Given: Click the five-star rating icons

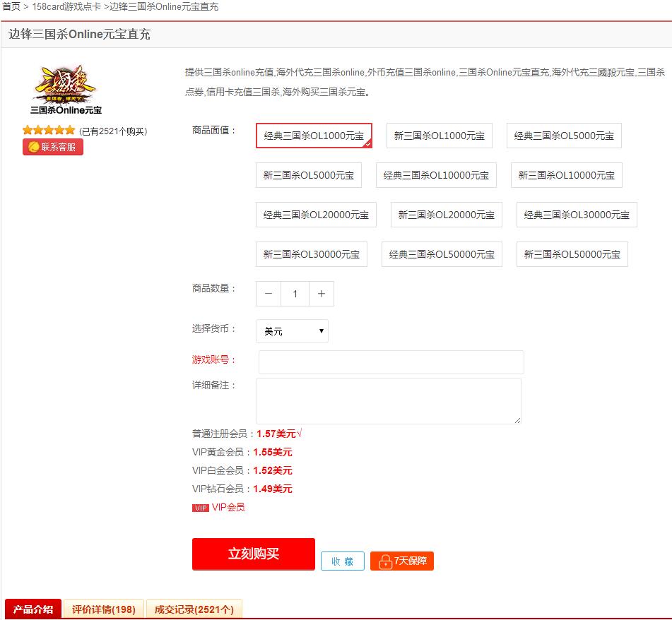Looking at the screenshot, I should point(49,130).
